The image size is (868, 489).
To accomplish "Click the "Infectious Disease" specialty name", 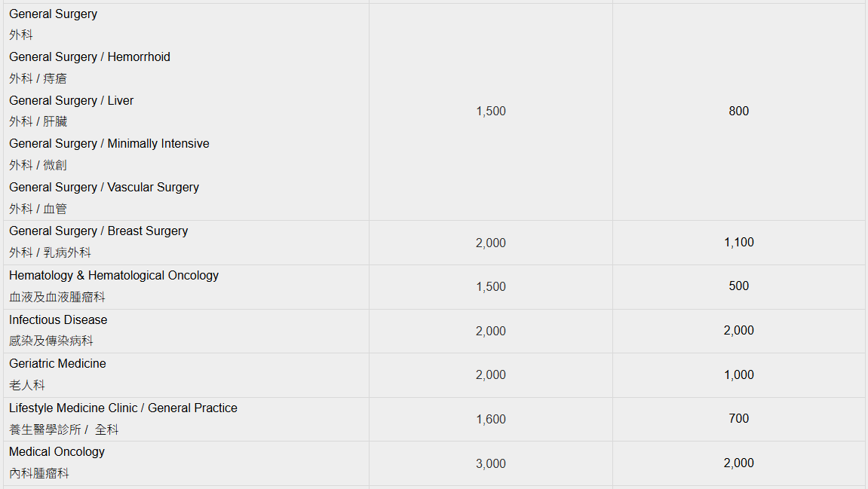I will click(58, 320).
